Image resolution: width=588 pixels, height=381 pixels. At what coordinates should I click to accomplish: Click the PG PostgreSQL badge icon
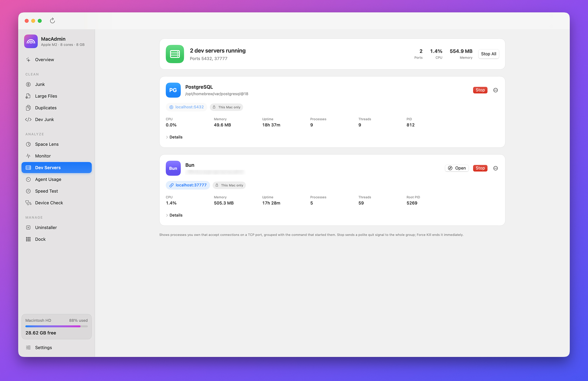(173, 90)
